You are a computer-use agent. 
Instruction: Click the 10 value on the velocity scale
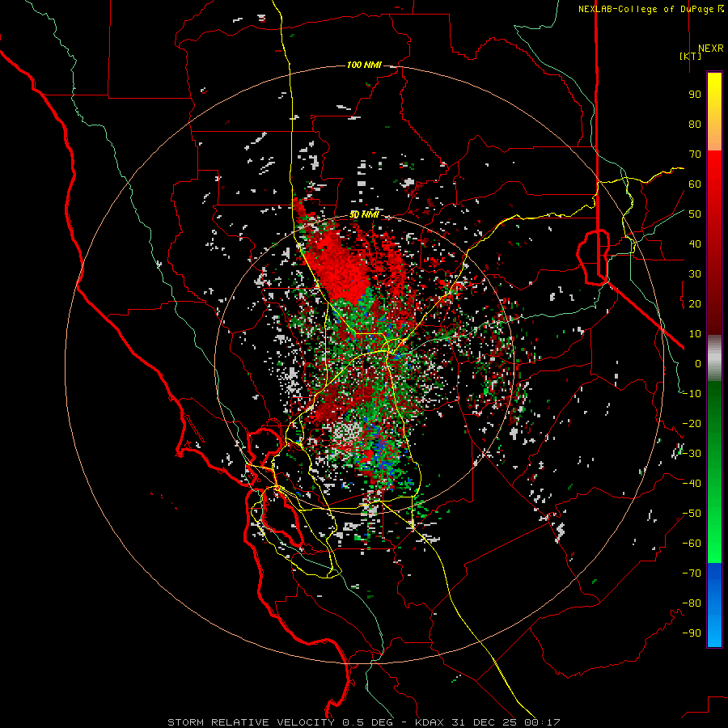tap(695, 334)
